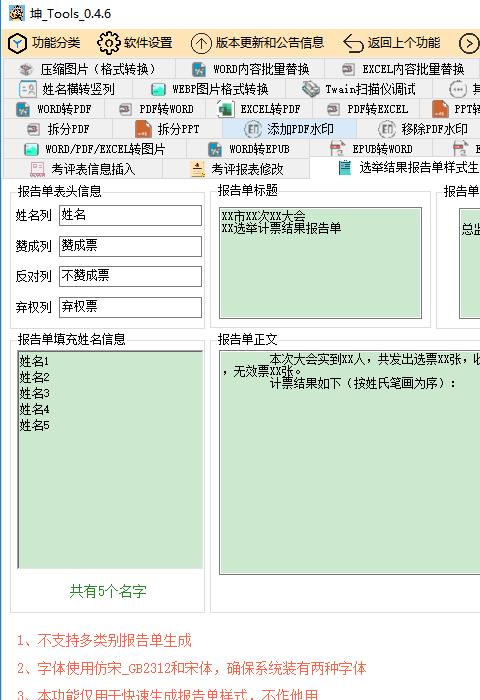Image resolution: width=480 pixels, height=700 pixels.
Task: Click the 拆分PDF tab icon
Action: pos(33,129)
